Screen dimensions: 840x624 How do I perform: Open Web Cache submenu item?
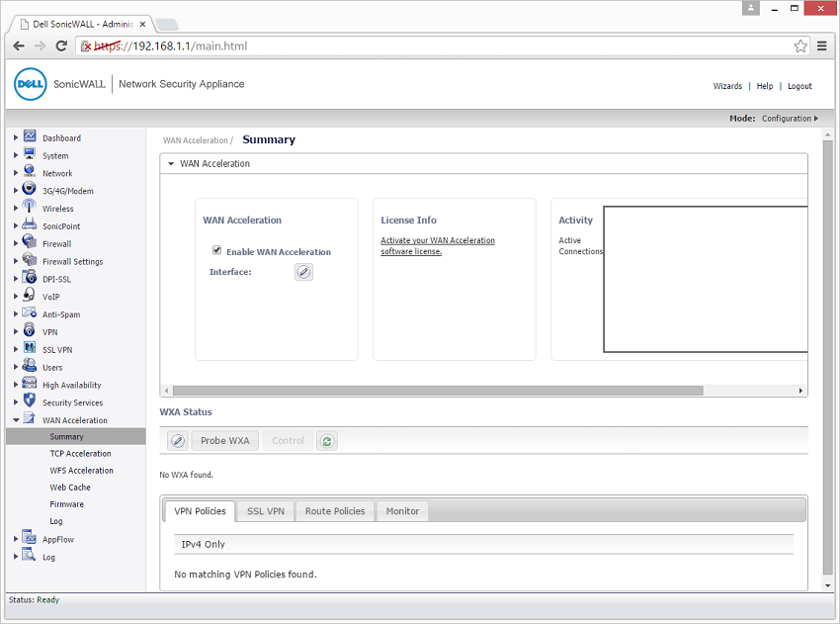[x=69, y=488]
